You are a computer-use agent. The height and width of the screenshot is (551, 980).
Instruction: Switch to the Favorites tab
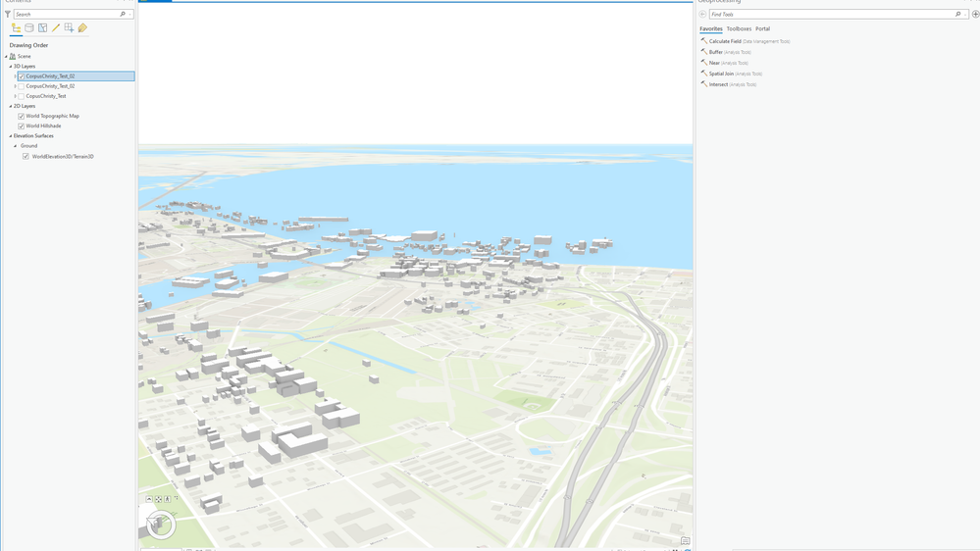click(710, 28)
